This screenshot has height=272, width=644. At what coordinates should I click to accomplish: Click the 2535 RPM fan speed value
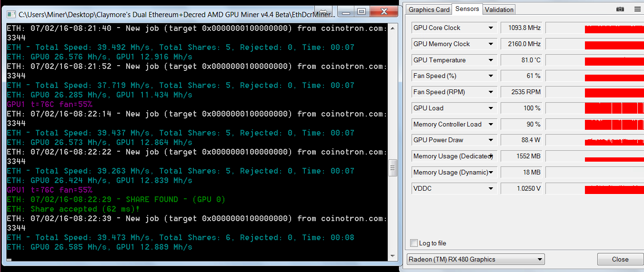coord(522,92)
